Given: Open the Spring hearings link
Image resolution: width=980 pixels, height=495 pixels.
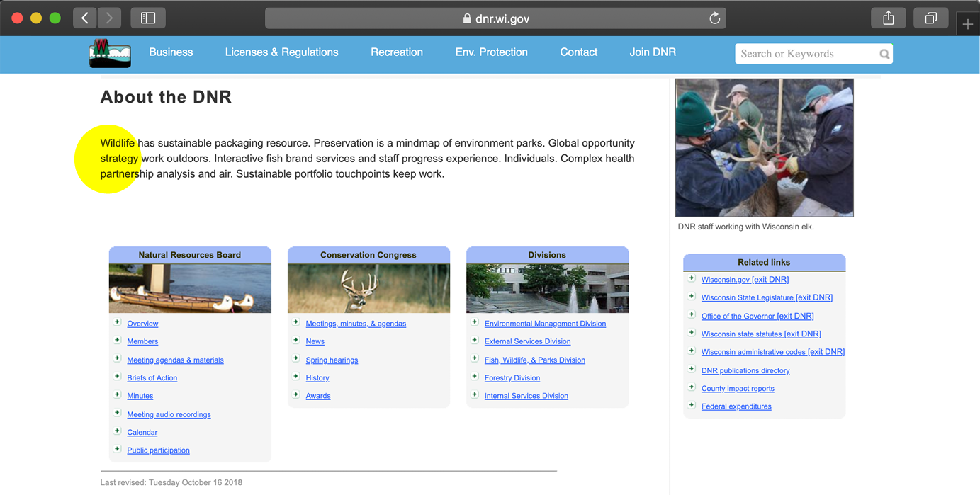Looking at the screenshot, I should pos(332,360).
